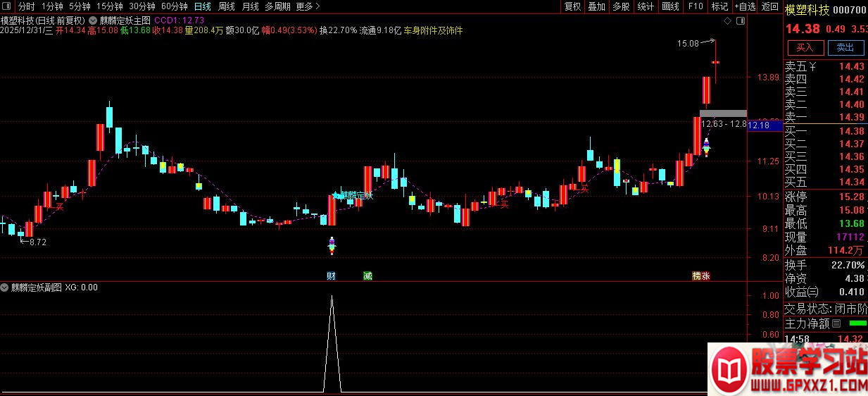868x396 pixels.
Task: Click the 财 event marker below the chart
Action: (331, 276)
